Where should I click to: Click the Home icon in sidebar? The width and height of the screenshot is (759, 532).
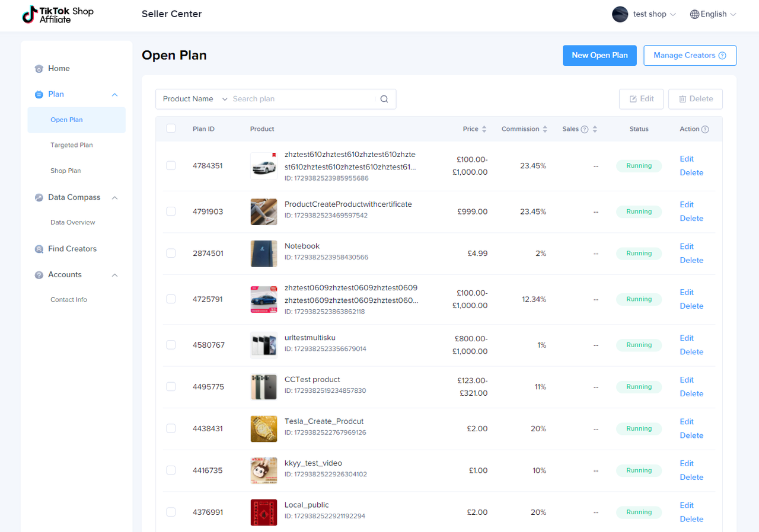click(x=39, y=69)
